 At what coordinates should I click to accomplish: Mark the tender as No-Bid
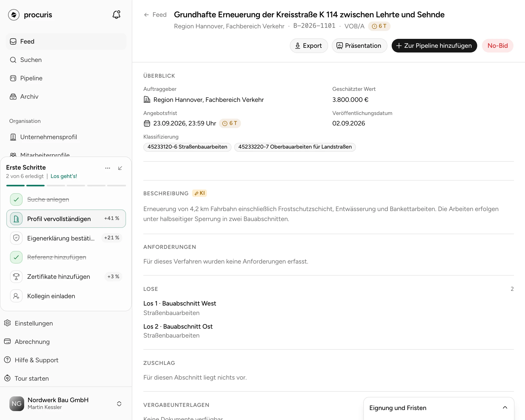[497, 46]
